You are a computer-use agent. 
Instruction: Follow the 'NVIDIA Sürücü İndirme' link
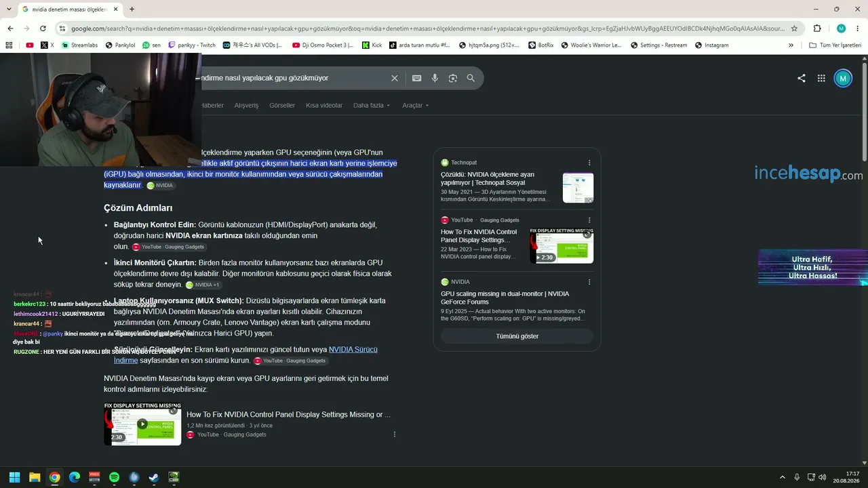(x=245, y=355)
